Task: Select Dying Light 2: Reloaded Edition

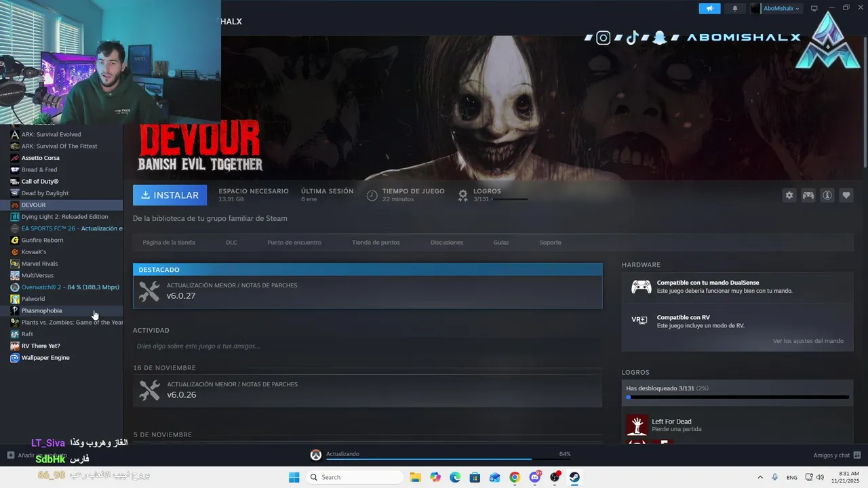Action: (64, 217)
